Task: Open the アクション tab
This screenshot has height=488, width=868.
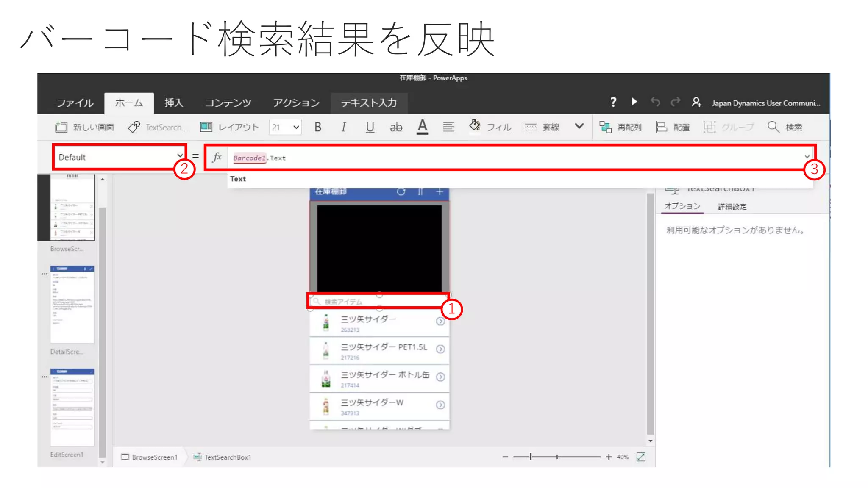Action: click(x=296, y=103)
